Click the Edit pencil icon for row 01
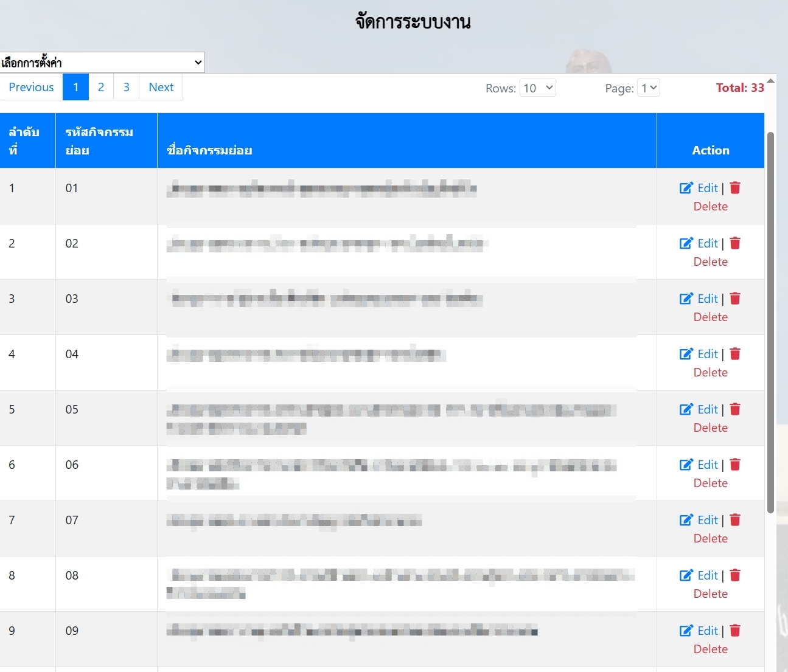 point(686,188)
